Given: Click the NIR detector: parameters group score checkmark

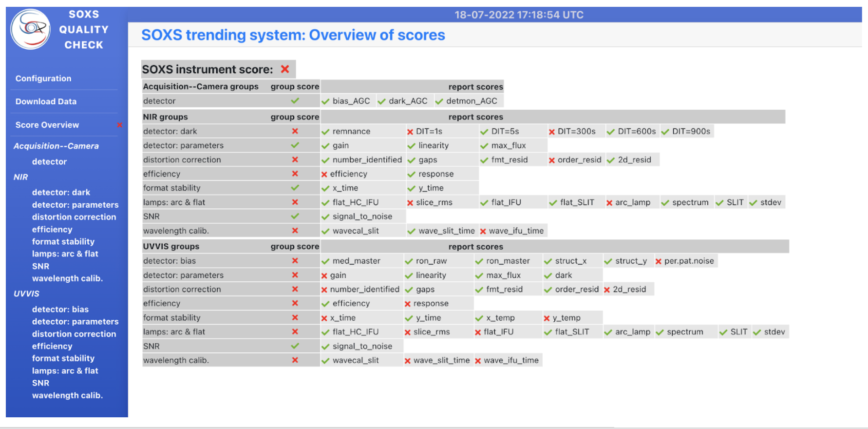Looking at the screenshot, I should click(x=295, y=145).
